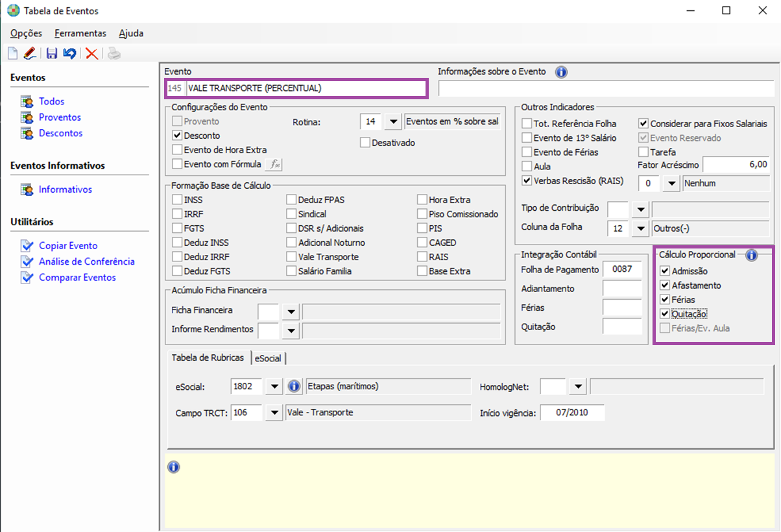
Task: Tick the Adicional Noturno checkbox
Action: (292, 243)
